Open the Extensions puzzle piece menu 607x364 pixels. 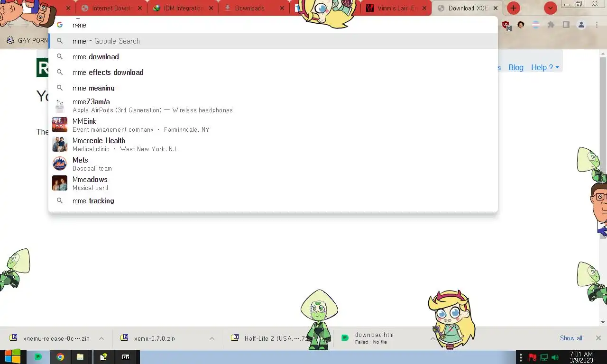coord(551,25)
